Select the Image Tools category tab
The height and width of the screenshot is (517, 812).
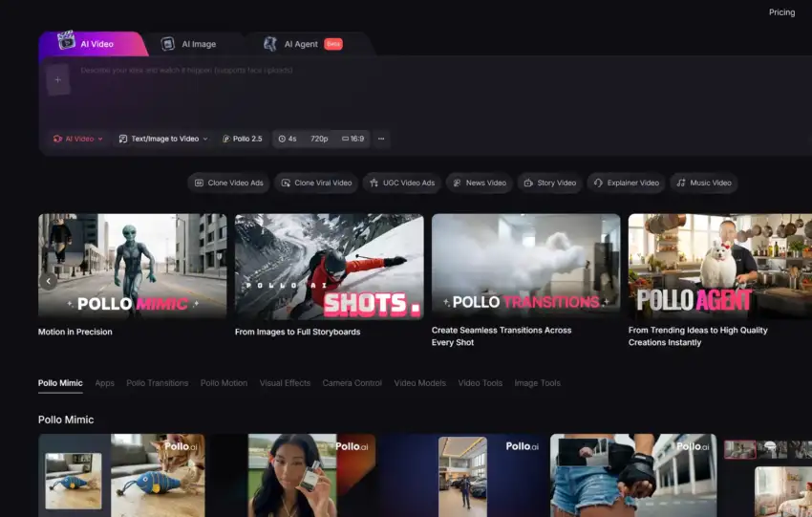coord(538,383)
